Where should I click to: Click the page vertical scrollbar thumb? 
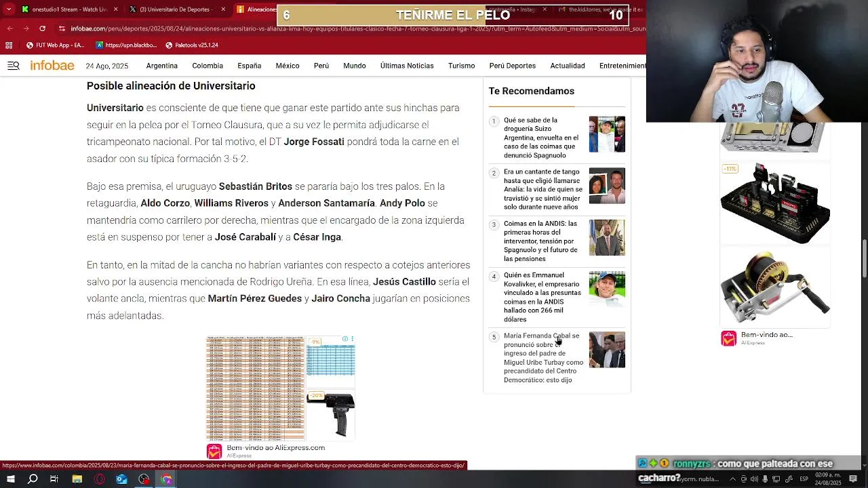[864, 258]
